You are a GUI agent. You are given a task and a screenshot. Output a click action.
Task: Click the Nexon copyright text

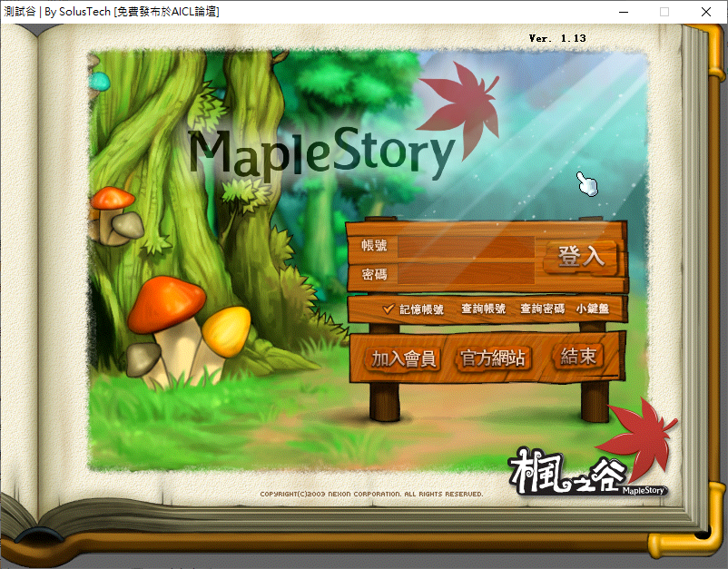point(371,494)
